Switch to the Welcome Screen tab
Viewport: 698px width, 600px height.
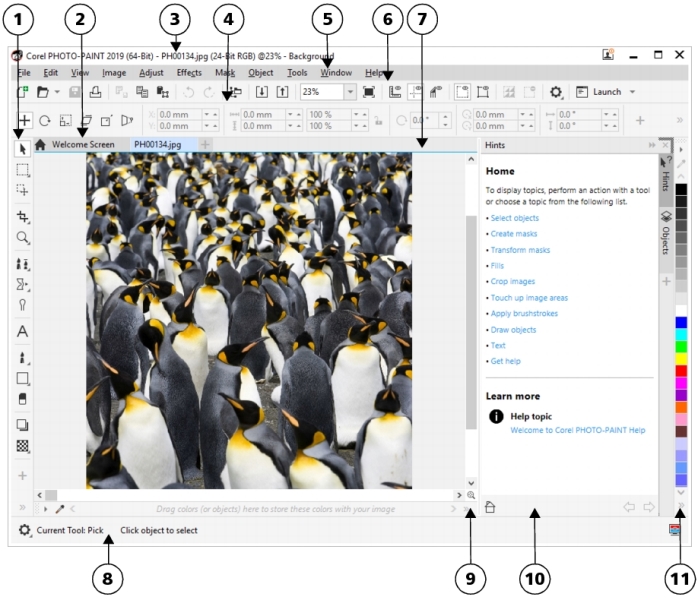click(82, 145)
